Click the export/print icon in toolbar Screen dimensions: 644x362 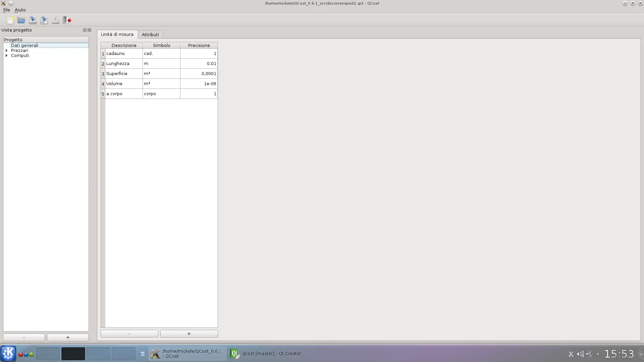55,20
